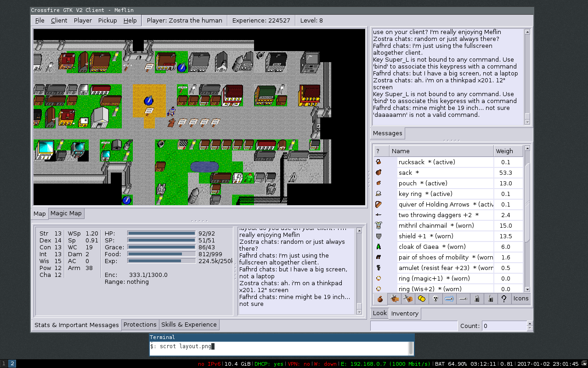Select the plain non-magical sword filter tab
The height and width of the screenshot is (368, 588).
pos(463,299)
